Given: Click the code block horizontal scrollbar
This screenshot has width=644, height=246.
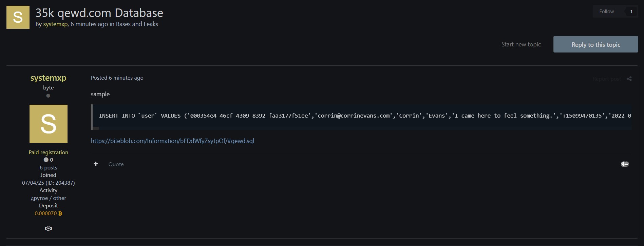Looking at the screenshot, I should 96,128.
